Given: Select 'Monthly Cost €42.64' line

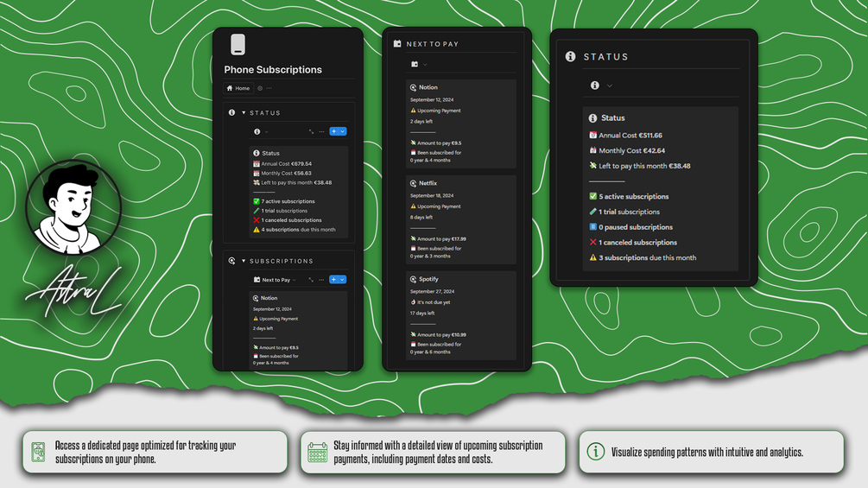Looking at the screenshot, I should tap(627, 150).
